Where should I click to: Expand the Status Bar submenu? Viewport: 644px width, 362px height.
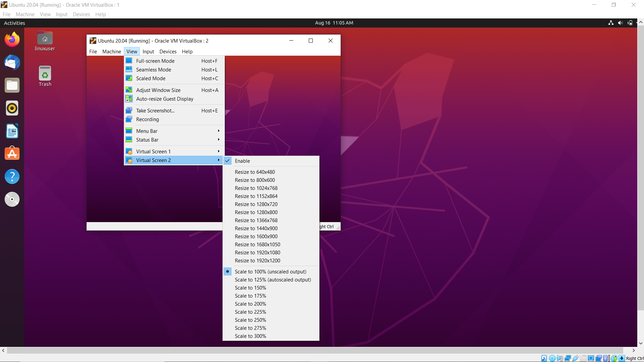[x=174, y=140]
